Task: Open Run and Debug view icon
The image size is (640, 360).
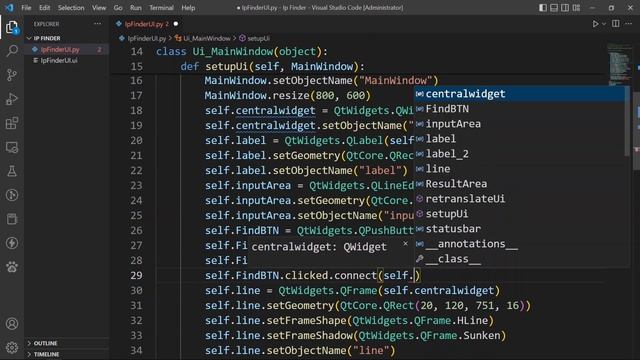Action: pos(12,99)
